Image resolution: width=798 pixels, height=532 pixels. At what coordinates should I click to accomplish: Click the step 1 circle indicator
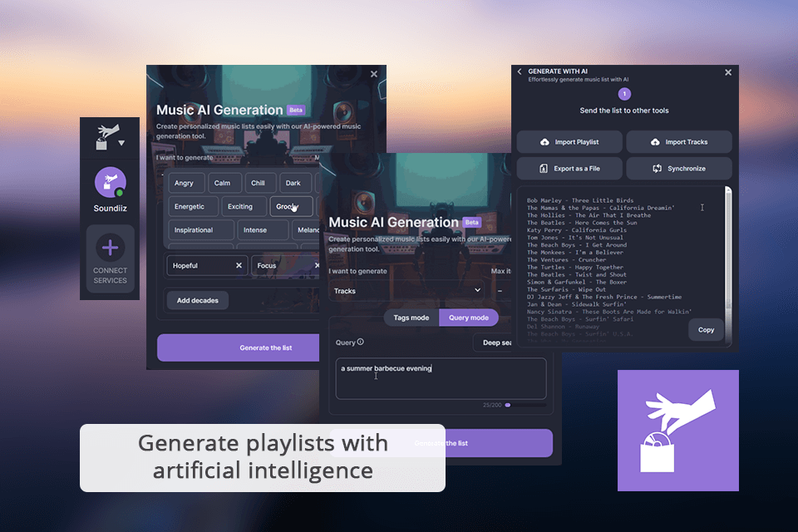point(624,94)
